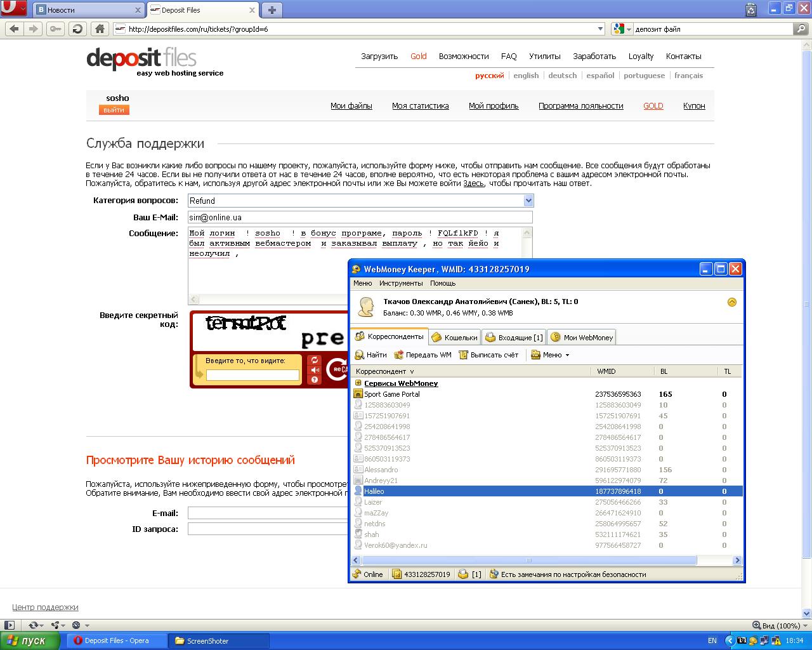Open reCAPTCHA help
This screenshot has width=812, height=650.
click(314, 380)
